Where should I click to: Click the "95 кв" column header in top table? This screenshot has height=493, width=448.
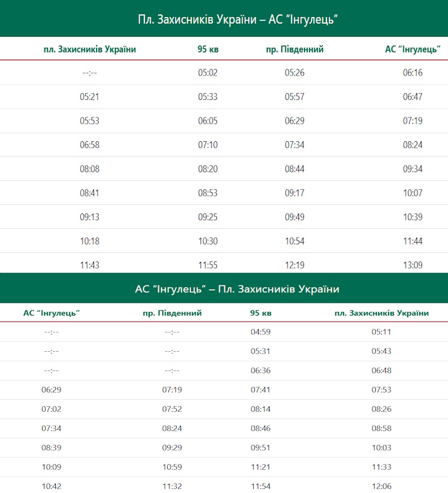coord(208,49)
